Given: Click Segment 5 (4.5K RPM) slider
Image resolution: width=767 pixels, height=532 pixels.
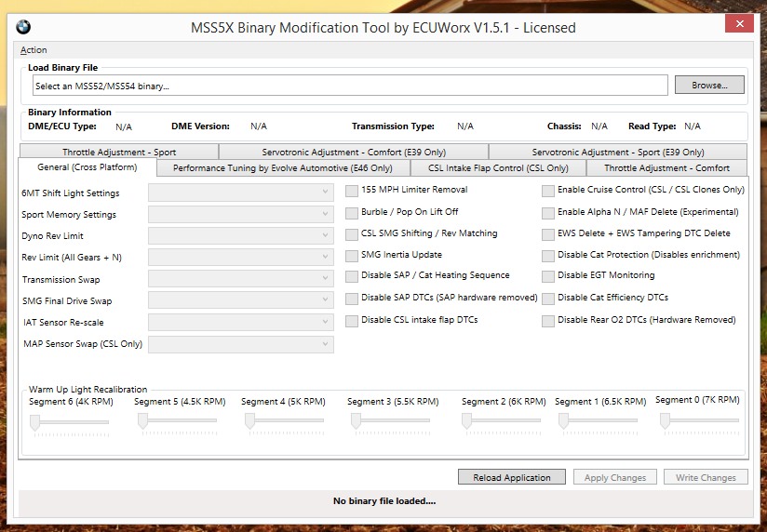Looking at the screenshot, I should pos(177,423).
